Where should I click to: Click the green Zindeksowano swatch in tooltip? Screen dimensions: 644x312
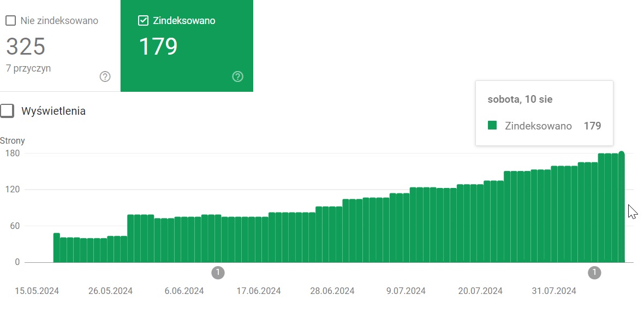coord(492,126)
